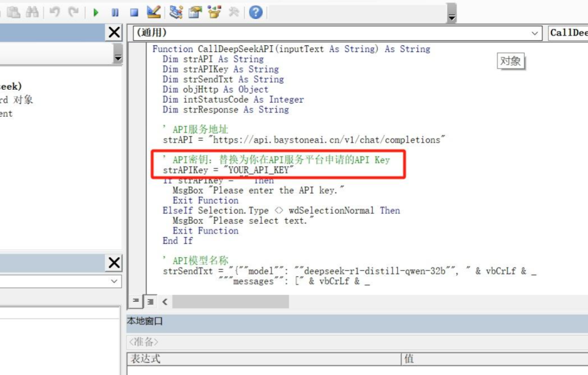Close the Project Explorer panel
This screenshot has height=375, width=588.
pyautogui.click(x=115, y=32)
